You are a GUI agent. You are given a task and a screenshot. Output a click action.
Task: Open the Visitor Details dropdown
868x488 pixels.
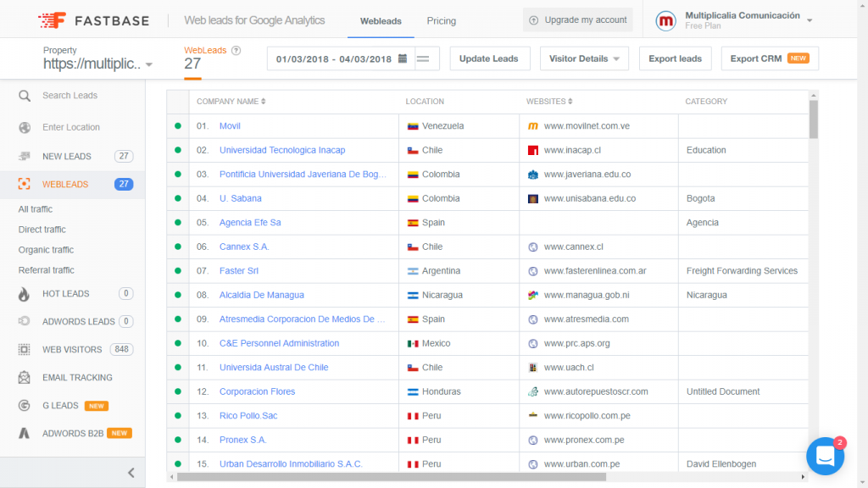pos(584,58)
